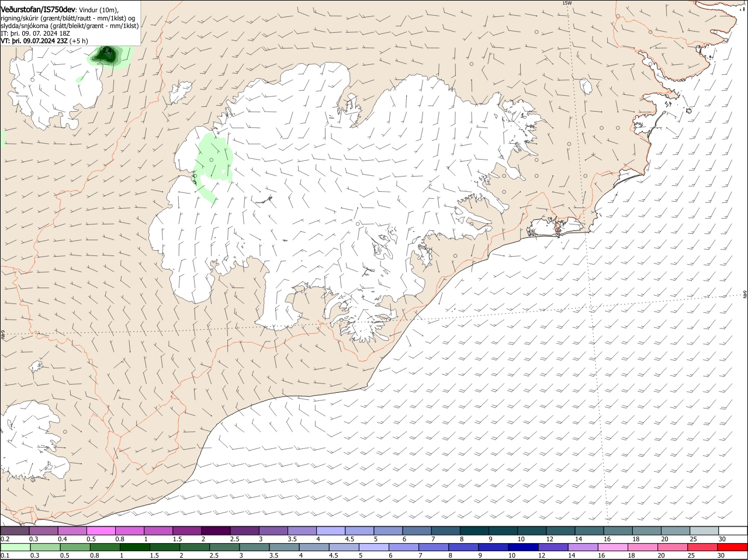Click the 'VT: þri. 09.07.2024 23Z' valid time
Screen dimensions: 748x560
[x=34, y=41]
